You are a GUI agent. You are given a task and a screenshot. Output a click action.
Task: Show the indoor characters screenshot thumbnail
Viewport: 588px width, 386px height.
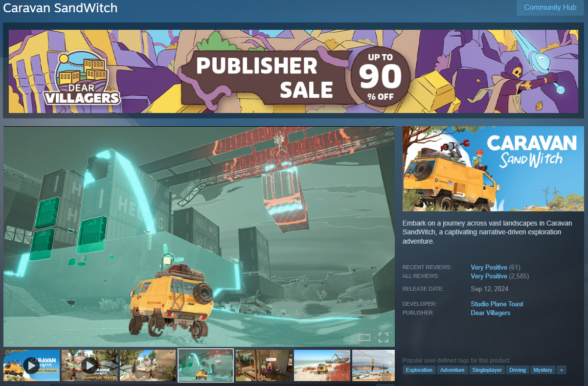click(x=264, y=365)
